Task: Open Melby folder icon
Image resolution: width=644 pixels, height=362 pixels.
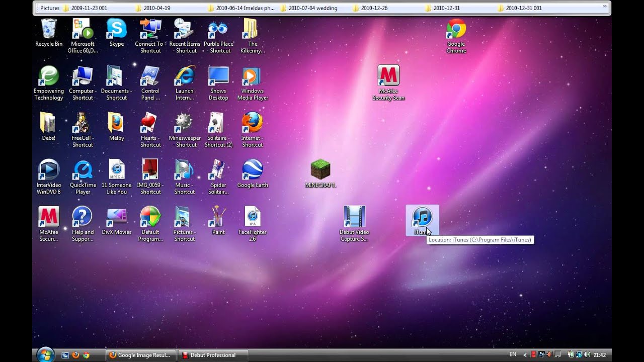Action: point(116,127)
